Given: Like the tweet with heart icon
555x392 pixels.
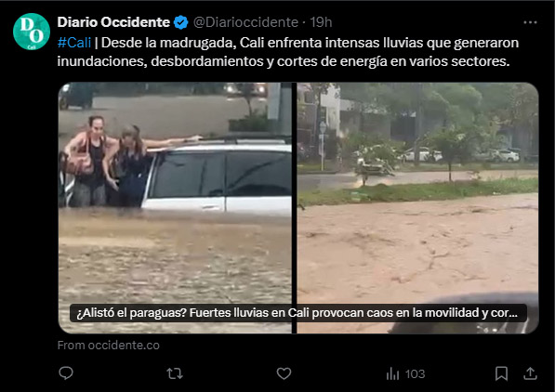Looking at the screenshot, I should coord(284,373).
